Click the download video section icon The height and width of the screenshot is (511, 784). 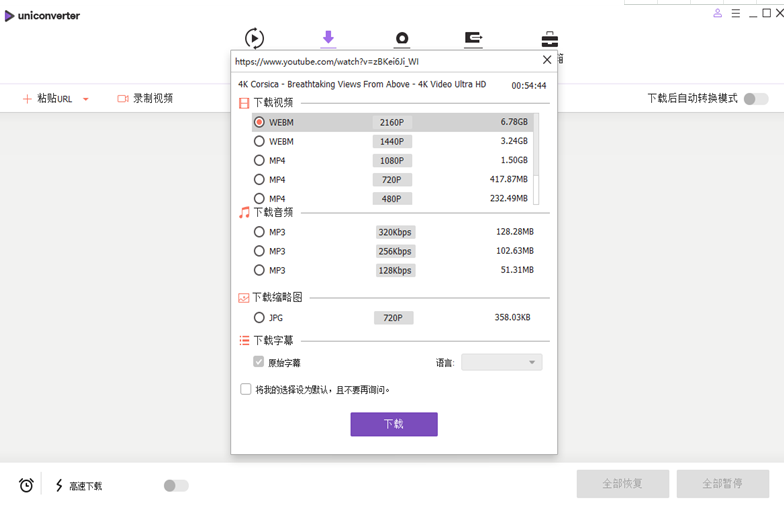coord(244,103)
